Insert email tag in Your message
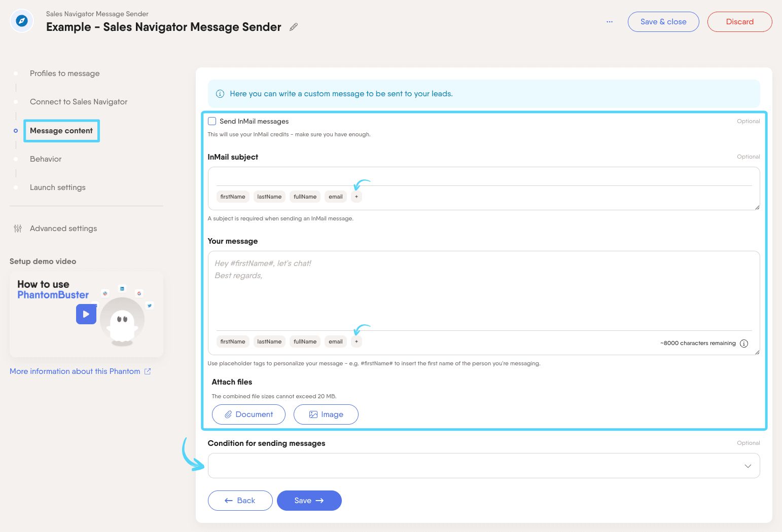 click(336, 341)
